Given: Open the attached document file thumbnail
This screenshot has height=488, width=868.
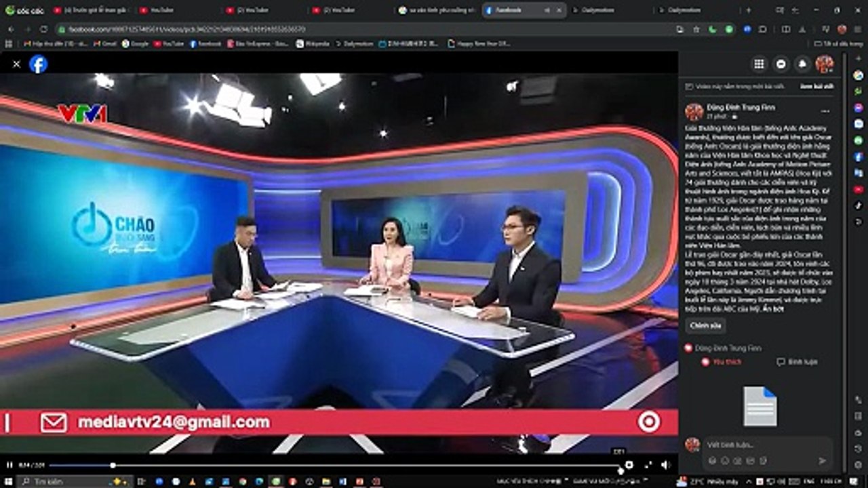Looking at the screenshot, I should 759,406.
